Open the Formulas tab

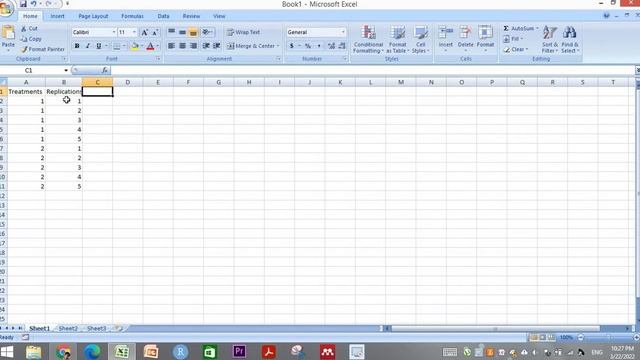pyautogui.click(x=132, y=16)
